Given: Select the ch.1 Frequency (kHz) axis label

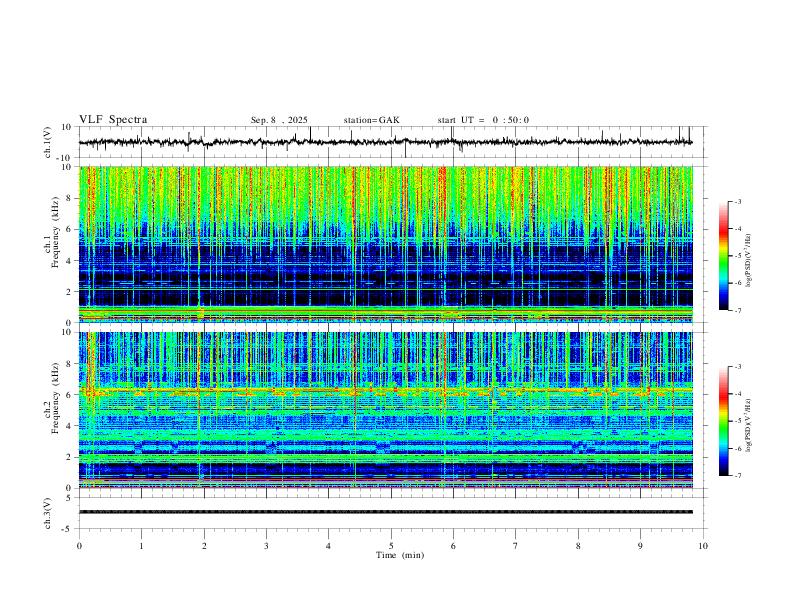Looking at the screenshot, I should coord(52,231).
